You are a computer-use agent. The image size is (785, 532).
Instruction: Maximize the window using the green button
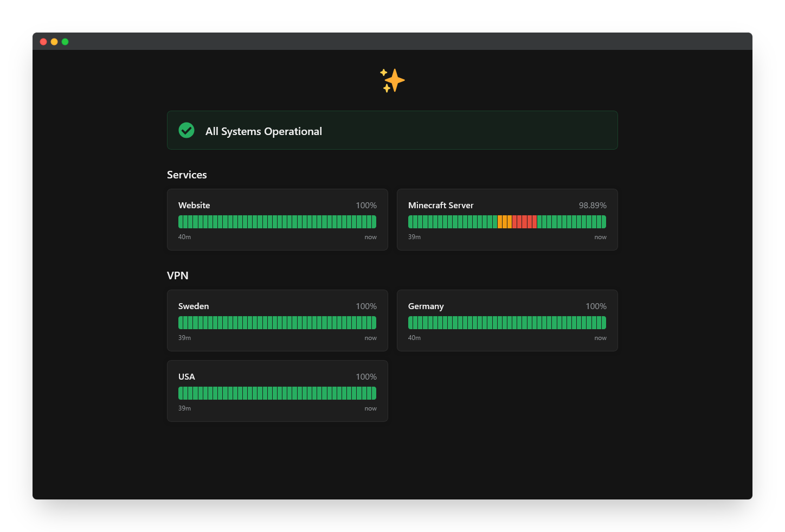pyautogui.click(x=65, y=42)
